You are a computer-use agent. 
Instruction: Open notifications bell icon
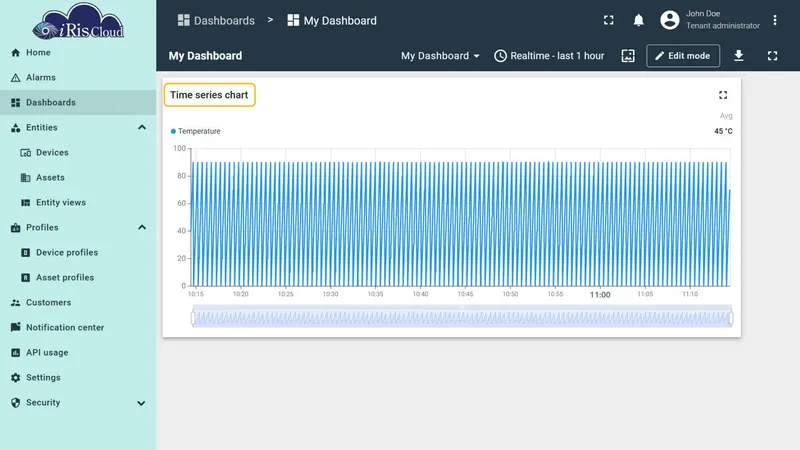click(638, 20)
